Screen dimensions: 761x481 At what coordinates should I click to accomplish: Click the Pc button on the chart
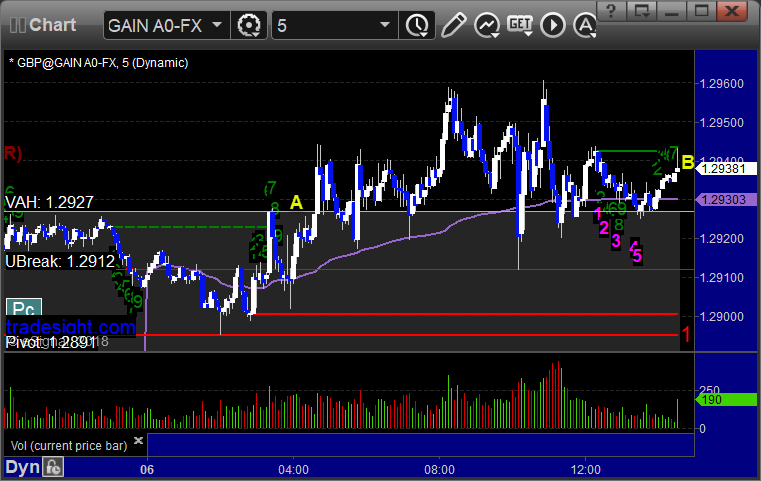pos(24,308)
